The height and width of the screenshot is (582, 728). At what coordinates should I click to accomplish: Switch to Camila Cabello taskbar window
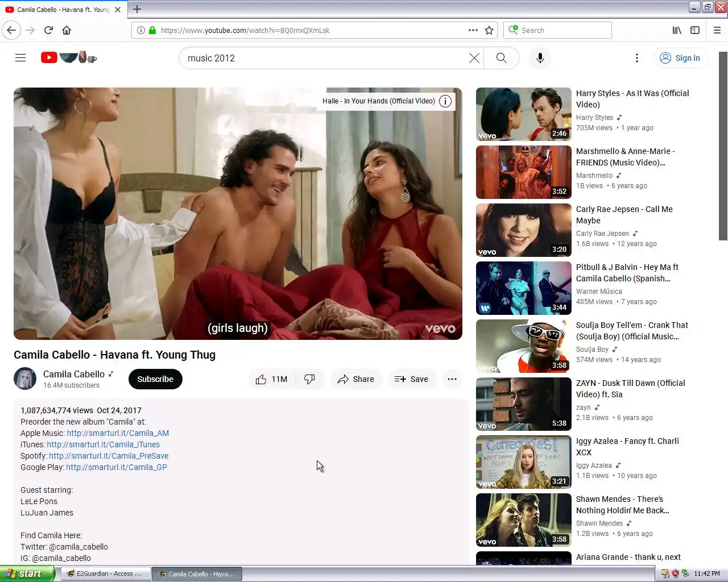click(x=197, y=573)
